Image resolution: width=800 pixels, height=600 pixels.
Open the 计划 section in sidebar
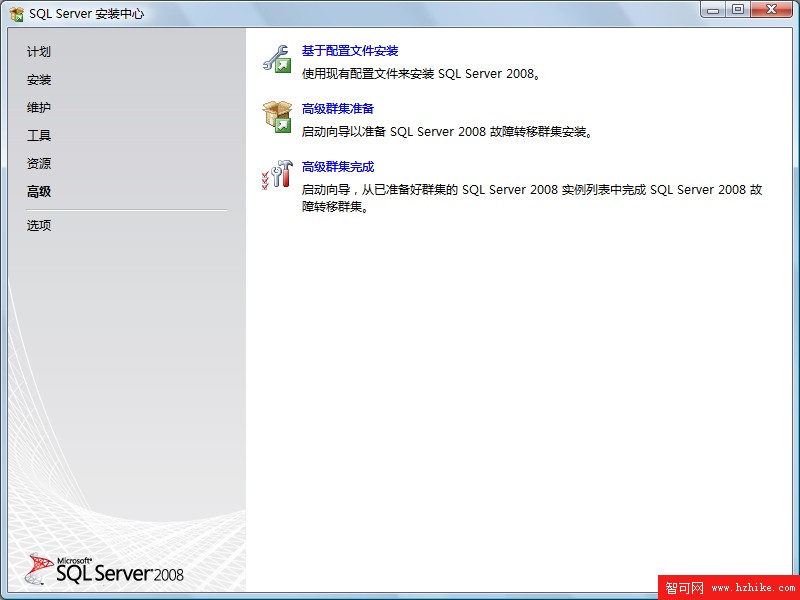click(x=39, y=52)
